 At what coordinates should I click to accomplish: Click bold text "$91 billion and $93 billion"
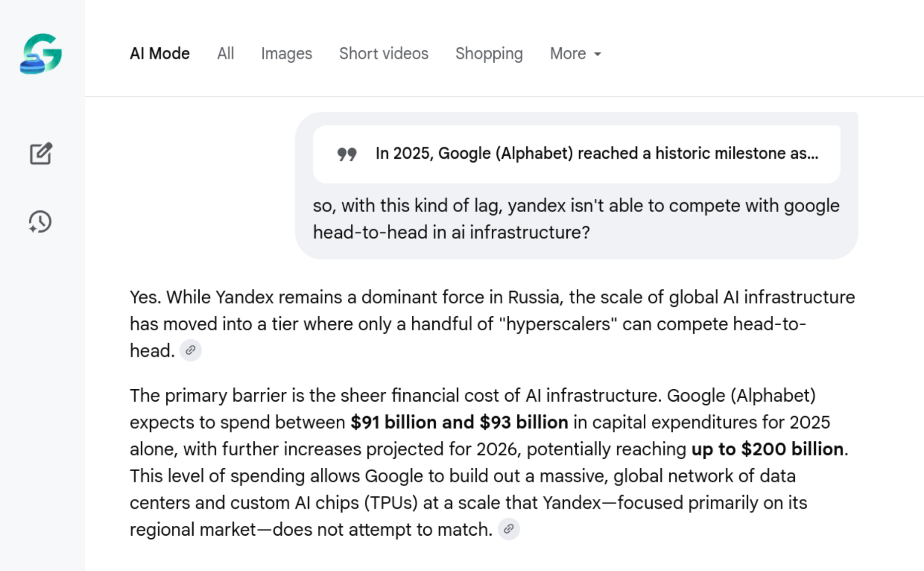459,423
